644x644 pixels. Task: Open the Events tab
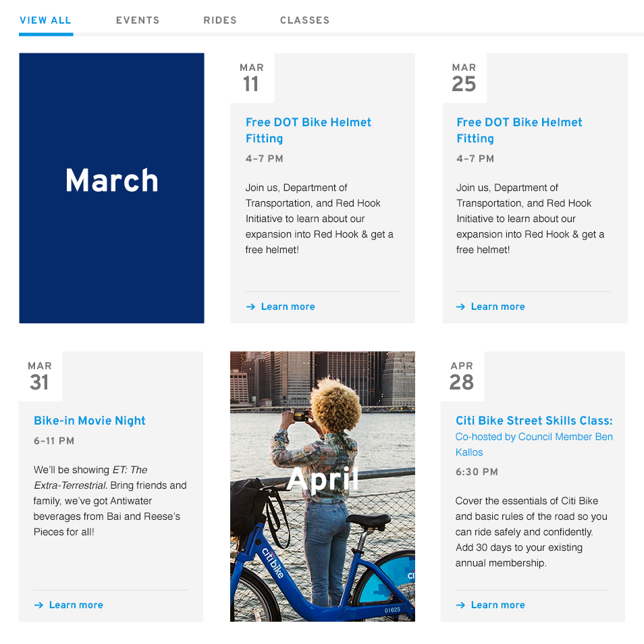tap(138, 20)
